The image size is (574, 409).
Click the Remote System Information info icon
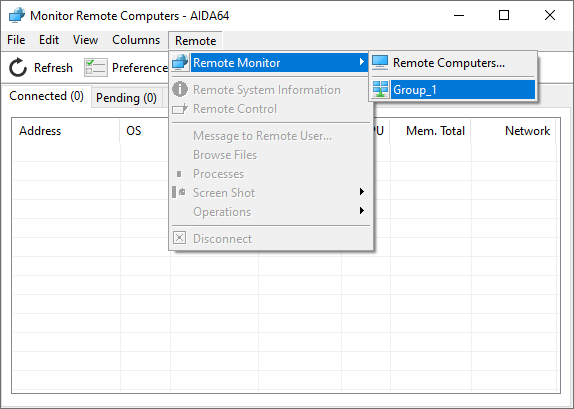(x=180, y=89)
